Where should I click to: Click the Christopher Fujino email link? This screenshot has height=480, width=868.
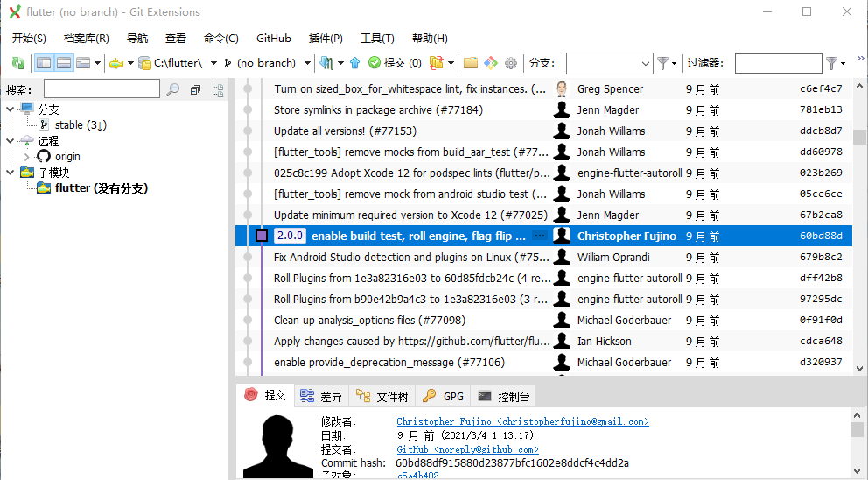(522, 421)
